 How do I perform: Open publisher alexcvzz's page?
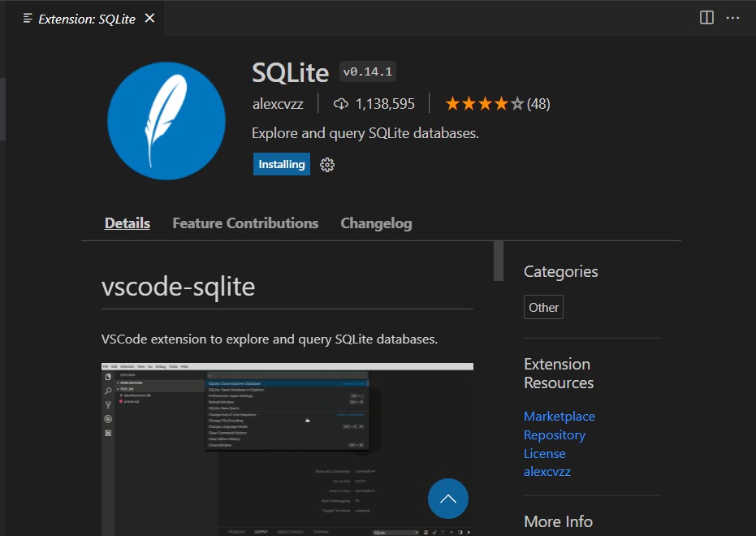(x=547, y=471)
